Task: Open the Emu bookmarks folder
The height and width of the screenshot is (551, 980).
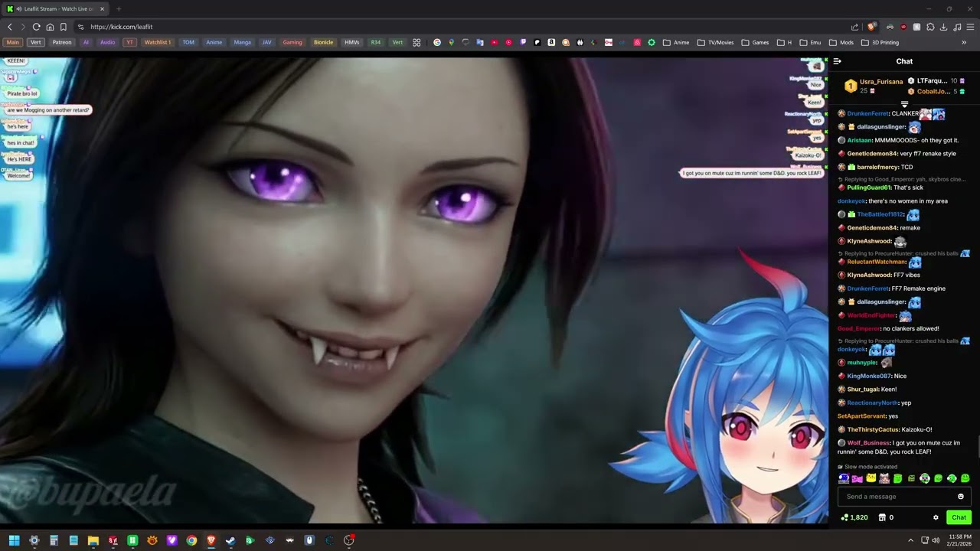Action: (x=810, y=43)
